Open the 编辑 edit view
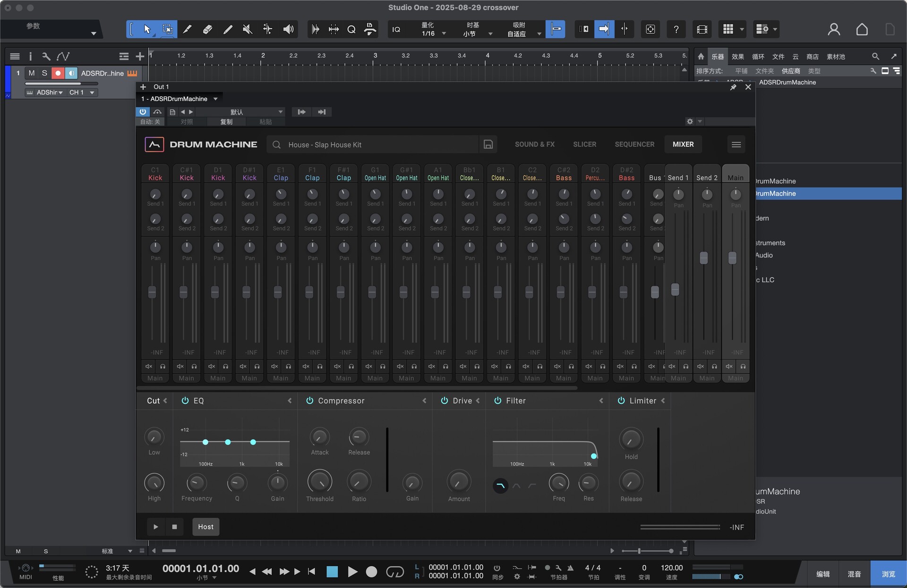Viewport: 907px width, 588px height. (823, 574)
